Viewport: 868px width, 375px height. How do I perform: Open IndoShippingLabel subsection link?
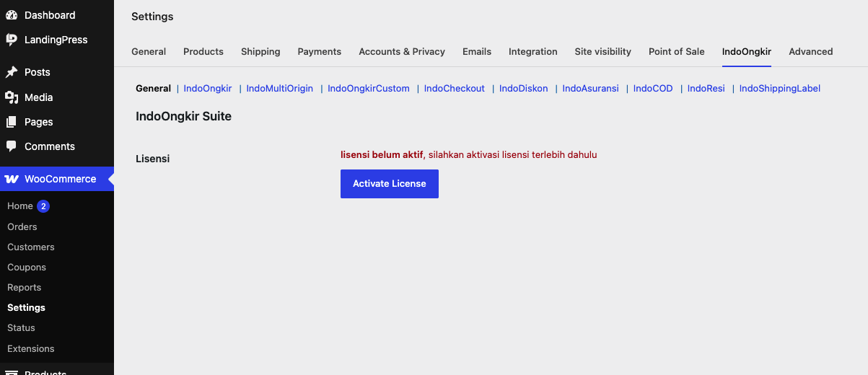[x=780, y=89]
